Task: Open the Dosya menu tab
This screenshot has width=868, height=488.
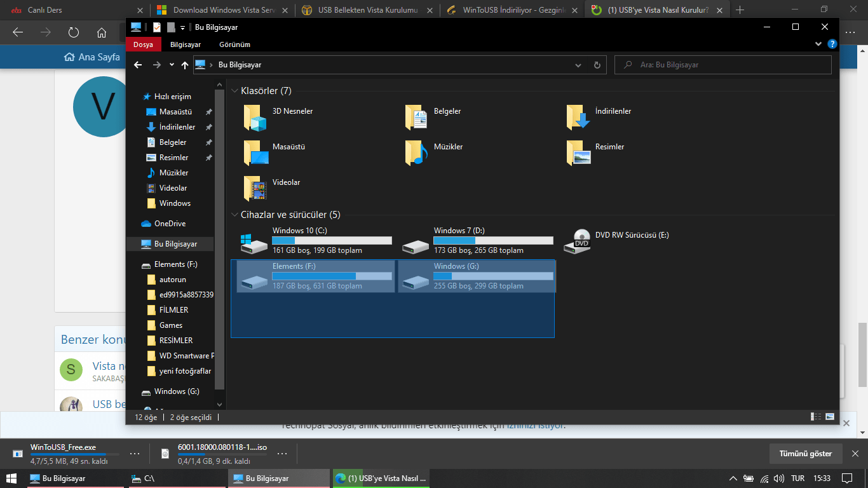Action: tap(143, 44)
